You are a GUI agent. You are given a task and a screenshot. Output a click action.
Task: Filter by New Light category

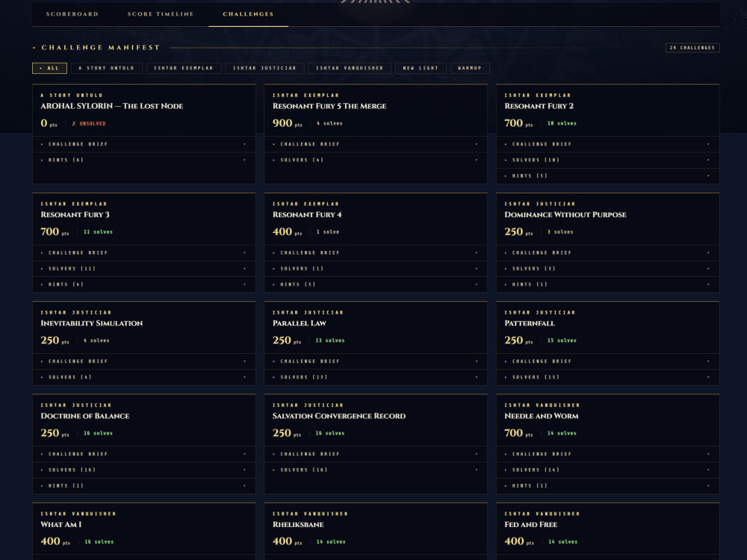[x=420, y=68]
